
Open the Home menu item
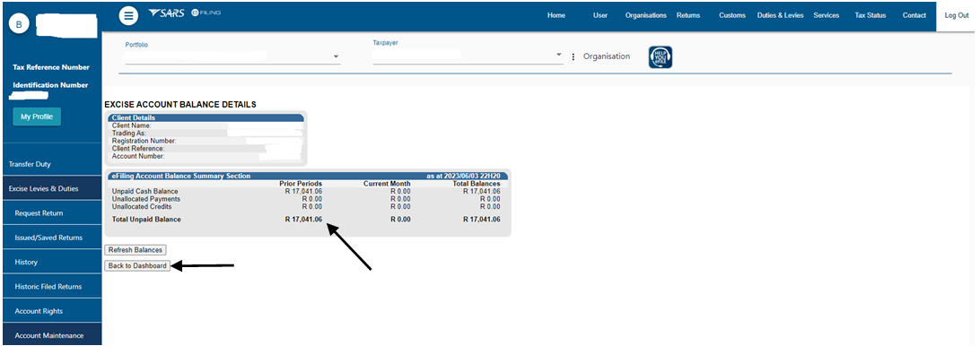click(556, 15)
